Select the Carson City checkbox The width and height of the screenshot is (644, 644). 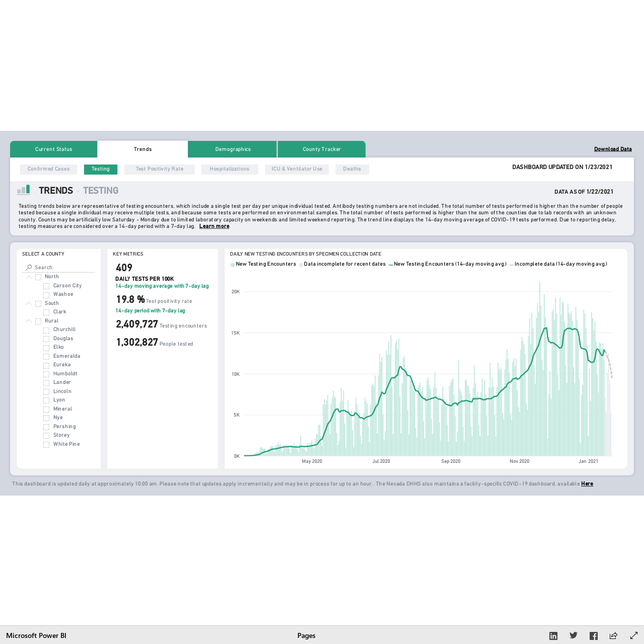coord(46,286)
